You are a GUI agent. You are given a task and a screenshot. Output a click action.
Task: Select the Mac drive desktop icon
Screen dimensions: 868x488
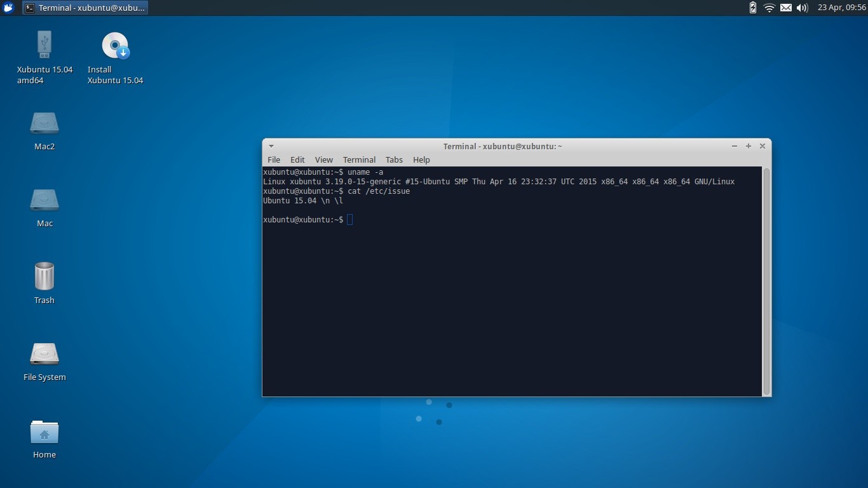click(x=44, y=200)
